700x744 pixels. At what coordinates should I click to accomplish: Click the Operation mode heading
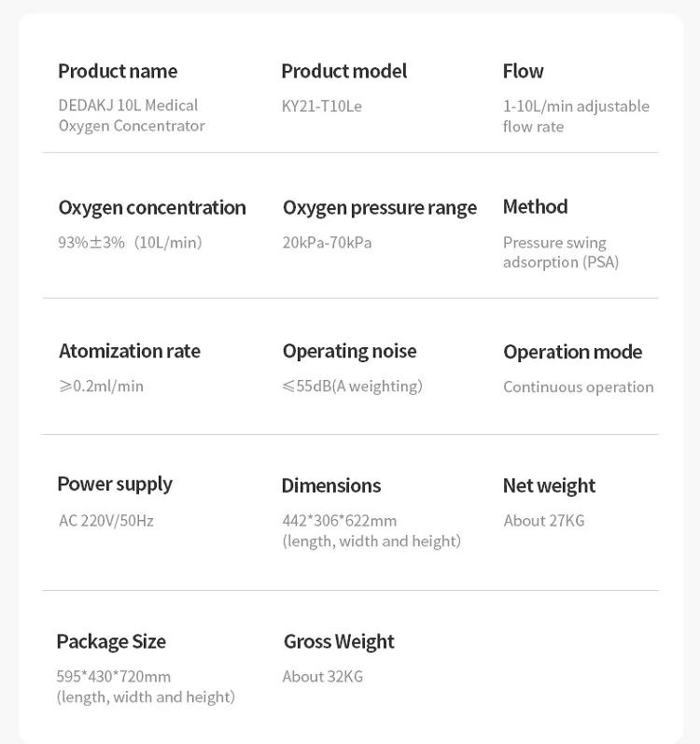click(x=573, y=353)
